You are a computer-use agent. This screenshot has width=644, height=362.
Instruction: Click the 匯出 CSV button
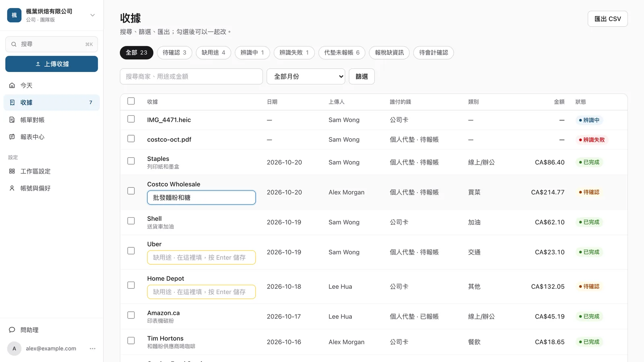[x=608, y=19]
